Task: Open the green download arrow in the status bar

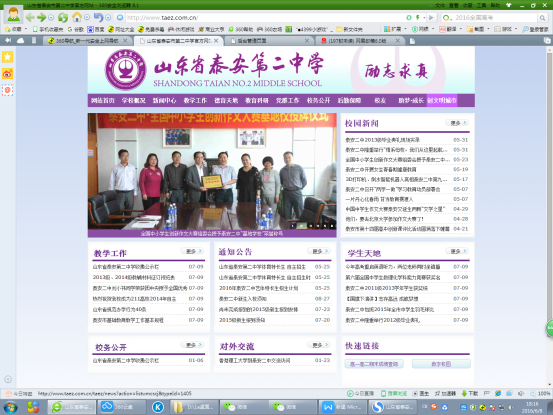Action: (464, 393)
